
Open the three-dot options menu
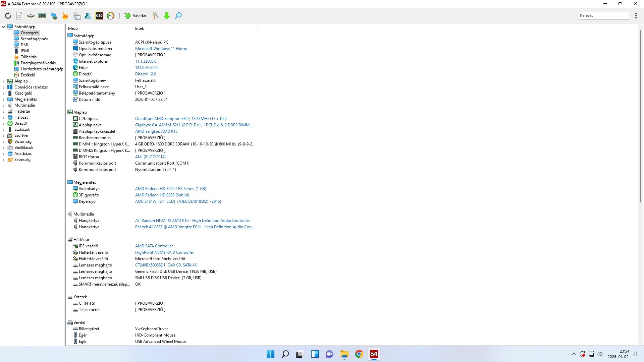636,16
